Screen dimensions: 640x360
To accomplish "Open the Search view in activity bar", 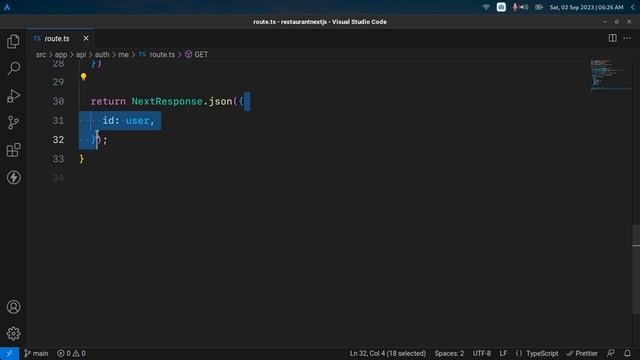I will [13, 68].
